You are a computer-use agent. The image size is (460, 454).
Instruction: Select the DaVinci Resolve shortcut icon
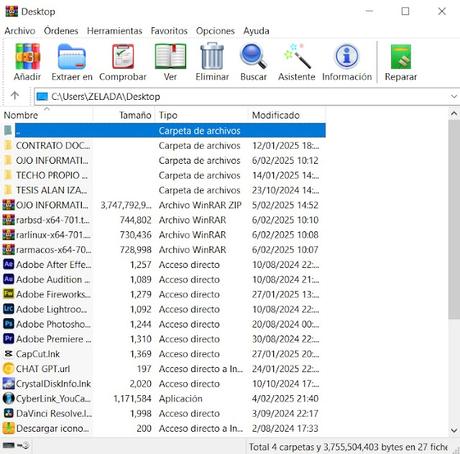point(8,413)
